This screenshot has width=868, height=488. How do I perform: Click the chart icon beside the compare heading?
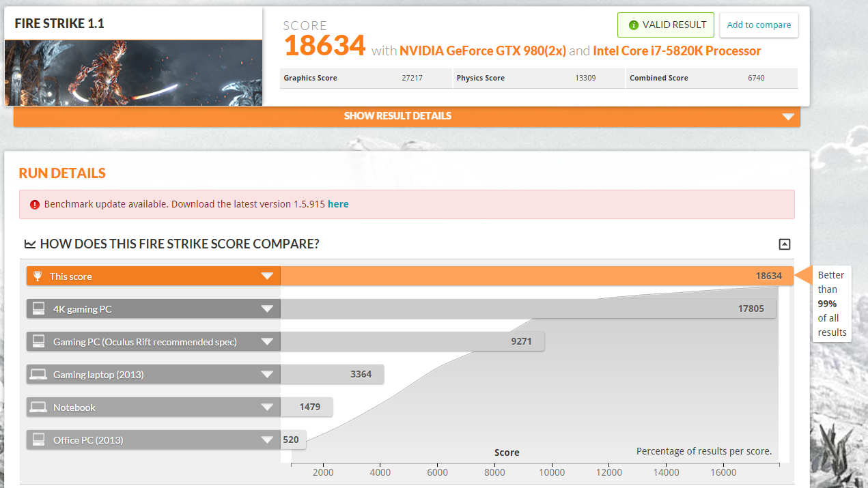click(x=30, y=244)
